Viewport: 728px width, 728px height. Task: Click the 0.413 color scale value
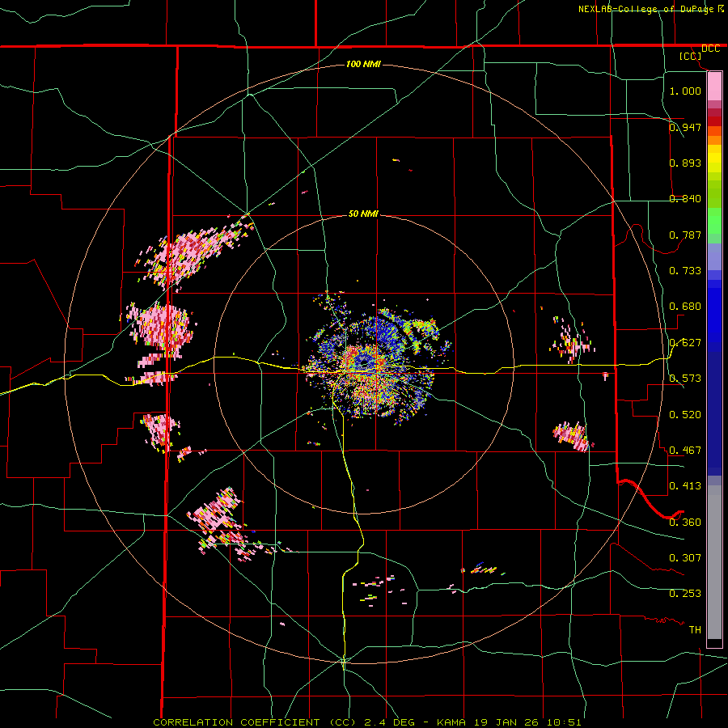685,486
